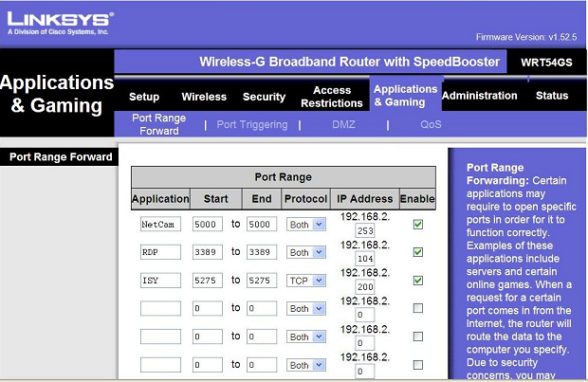Open protocol dropdown in sixth row
Viewport: 588px width, 382px height.
(306, 365)
